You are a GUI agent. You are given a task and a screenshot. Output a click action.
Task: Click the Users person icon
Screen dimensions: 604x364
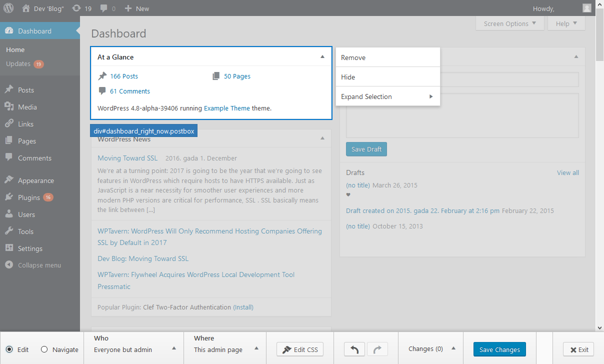click(9, 214)
